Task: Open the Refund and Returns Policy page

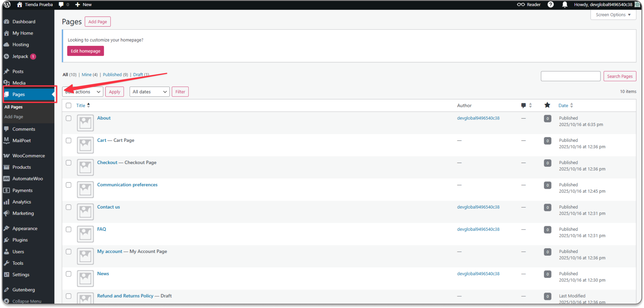Action: (x=125, y=296)
